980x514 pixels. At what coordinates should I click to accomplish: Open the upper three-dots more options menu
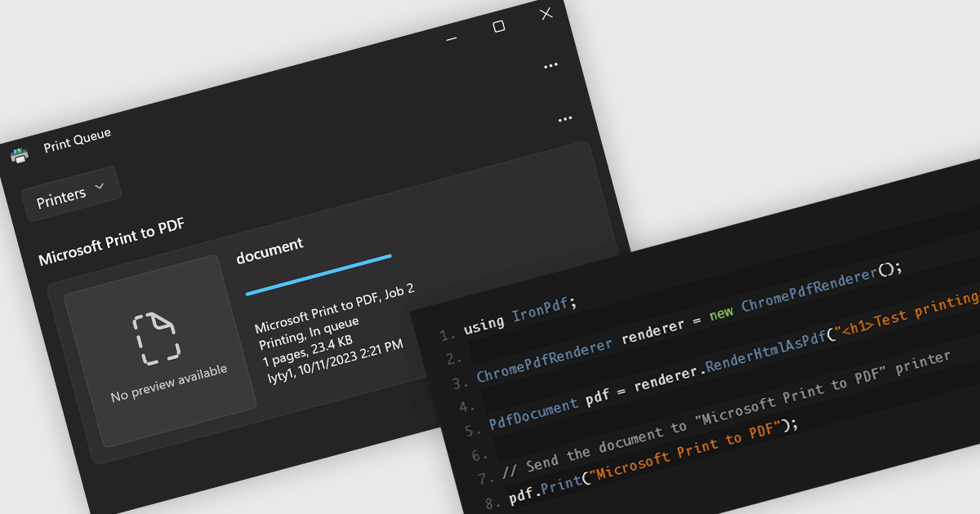(550, 66)
